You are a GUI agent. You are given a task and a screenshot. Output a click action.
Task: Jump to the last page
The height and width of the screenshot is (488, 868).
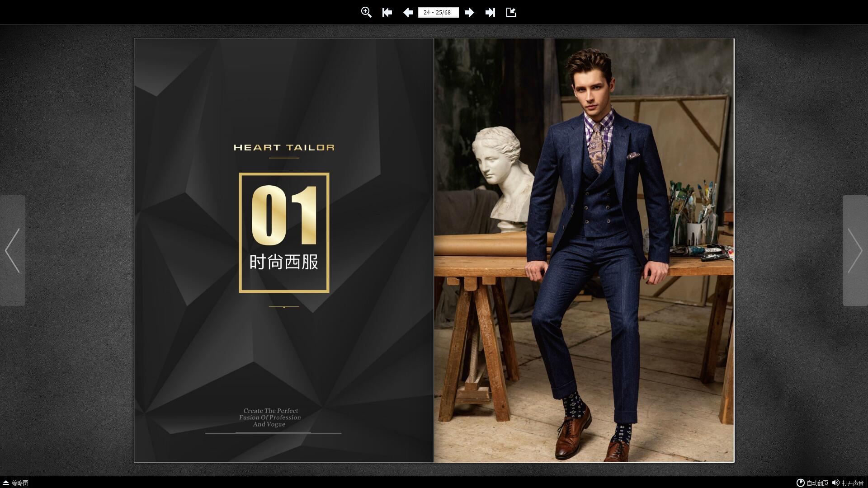pos(490,12)
